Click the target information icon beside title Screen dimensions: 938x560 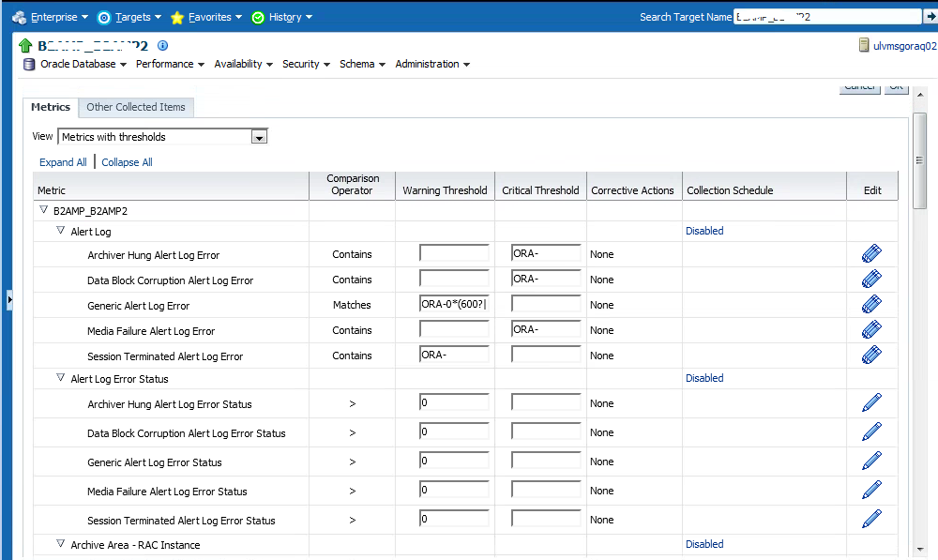[x=162, y=45]
